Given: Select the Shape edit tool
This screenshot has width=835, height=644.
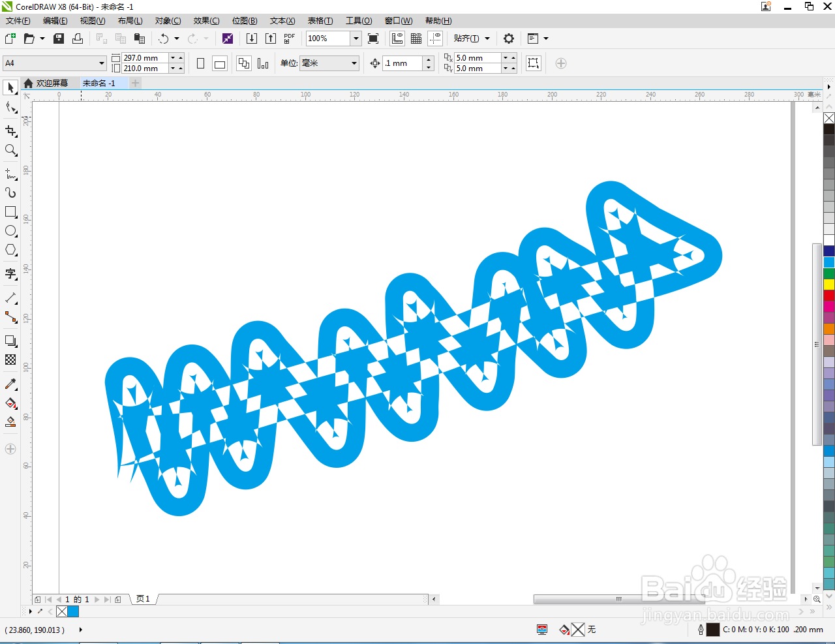Looking at the screenshot, I should (x=10, y=107).
